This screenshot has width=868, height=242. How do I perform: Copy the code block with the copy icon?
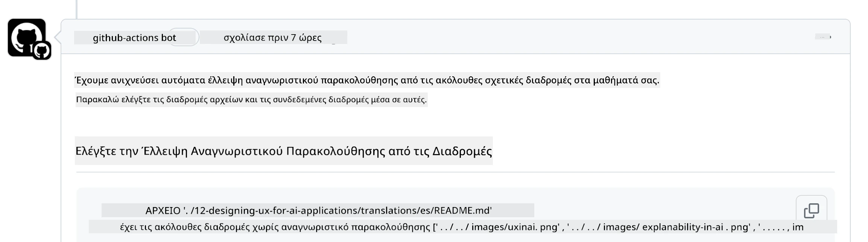pyautogui.click(x=811, y=210)
